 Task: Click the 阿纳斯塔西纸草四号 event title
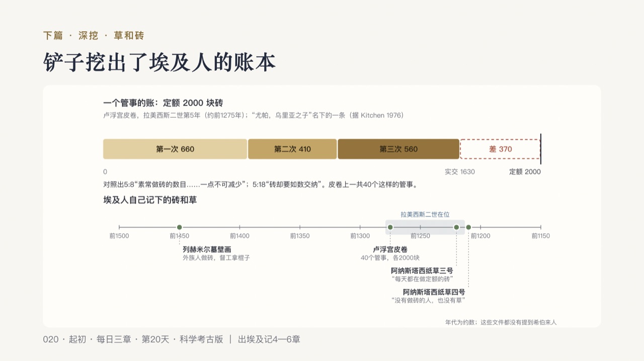[x=434, y=292]
